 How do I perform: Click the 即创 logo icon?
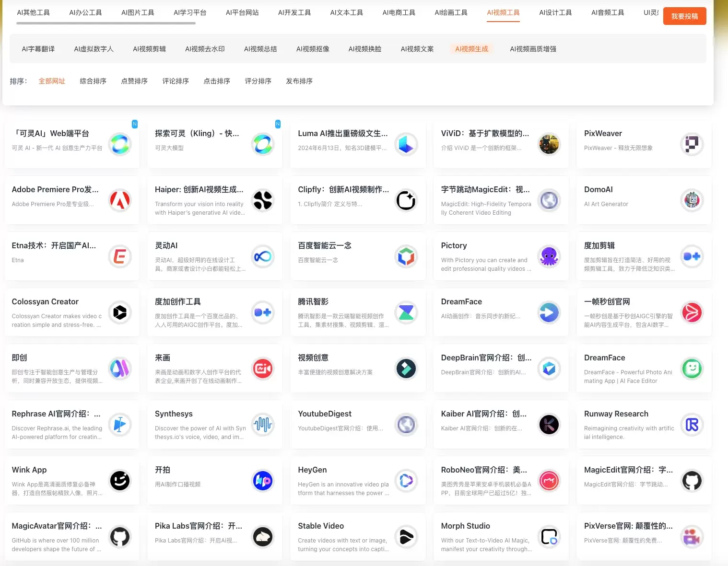(x=120, y=369)
